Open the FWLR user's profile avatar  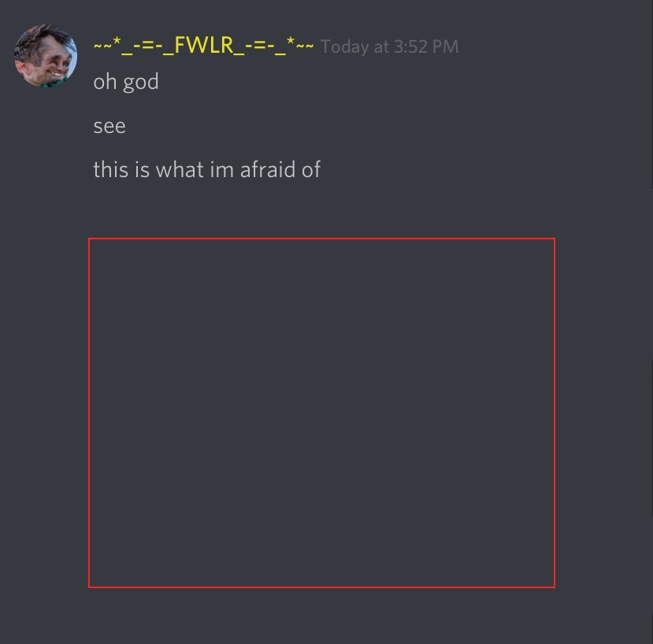click(x=46, y=56)
